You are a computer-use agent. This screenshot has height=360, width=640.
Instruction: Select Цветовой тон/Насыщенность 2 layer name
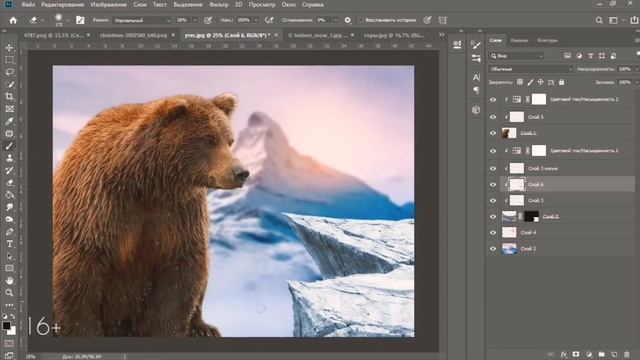[584, 99]
